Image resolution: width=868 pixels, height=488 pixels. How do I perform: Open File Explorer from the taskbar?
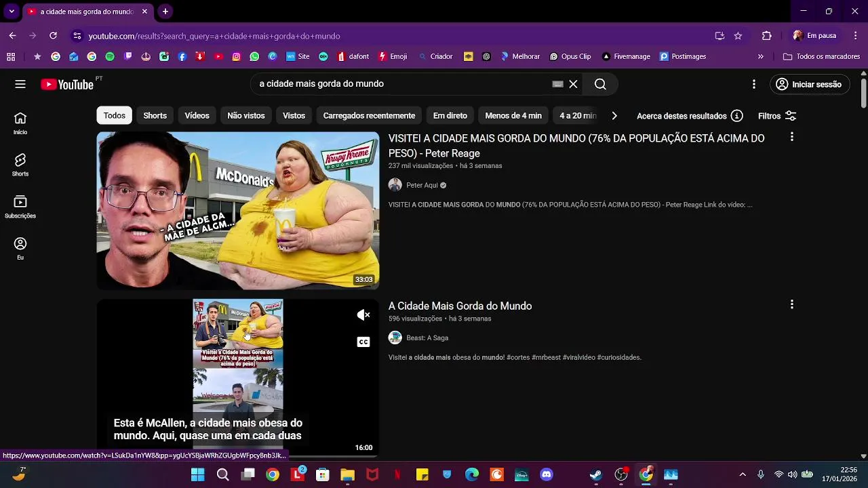pos(347,474)
